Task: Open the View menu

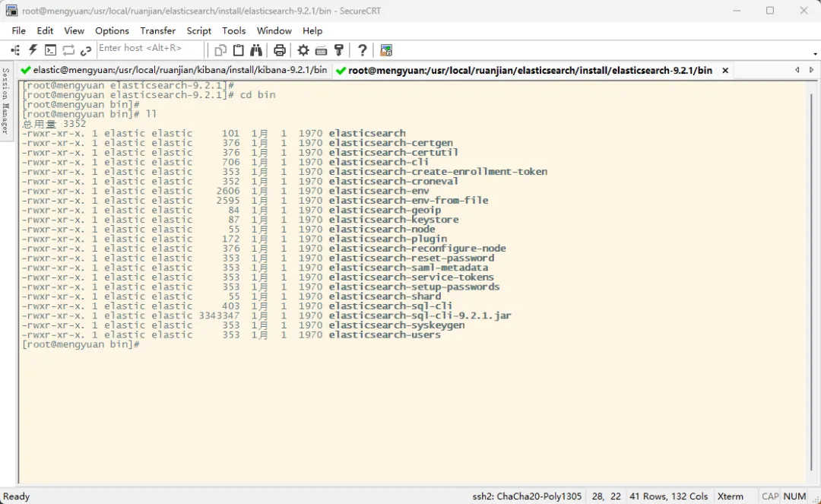Action: click(74, 31)
